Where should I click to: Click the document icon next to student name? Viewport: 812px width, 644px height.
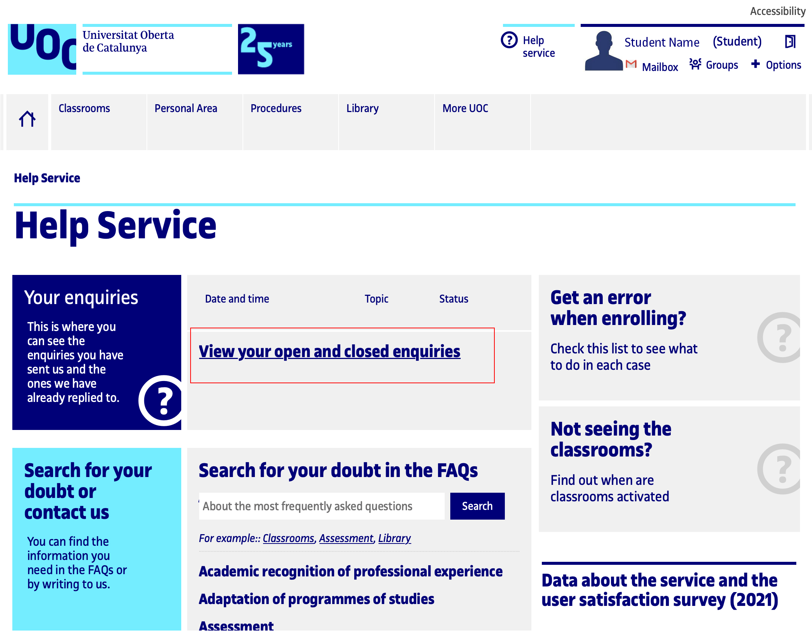click(x=790, y=42)
